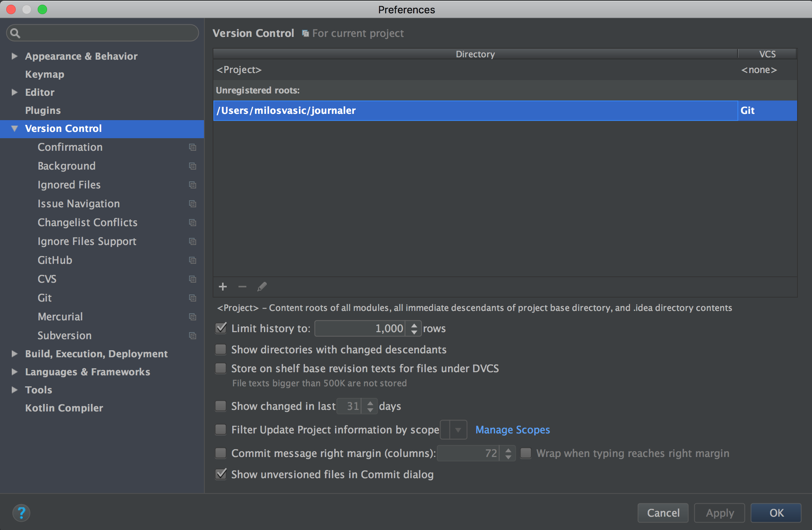
Task: Click the Limit history rows stepper arrows
Action: 414,329
